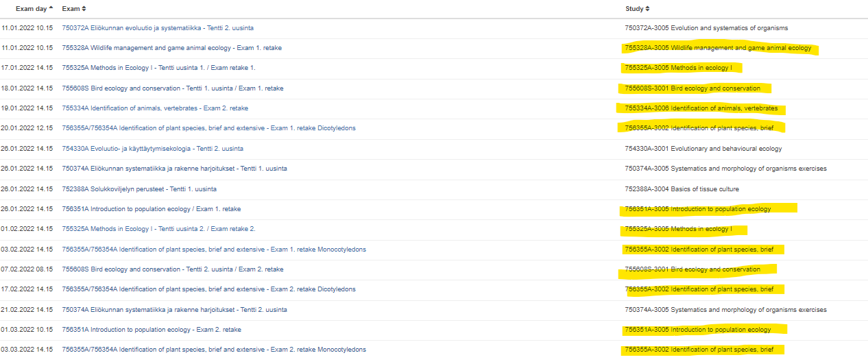Toggle sort icon beside Study header
The height and width of the screenshot is (364, 868).
pos(647,9)
